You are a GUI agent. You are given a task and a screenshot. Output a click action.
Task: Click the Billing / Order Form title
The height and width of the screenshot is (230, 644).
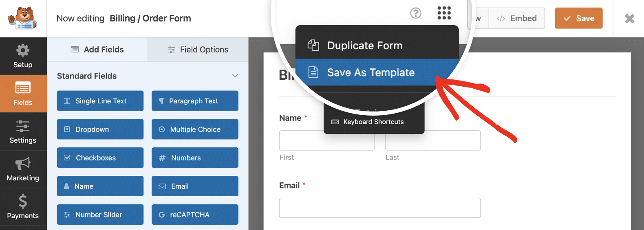pos(150,18)
